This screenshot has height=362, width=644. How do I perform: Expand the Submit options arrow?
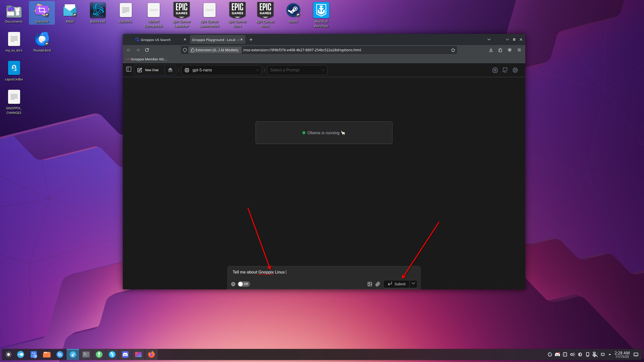[413, 284]
